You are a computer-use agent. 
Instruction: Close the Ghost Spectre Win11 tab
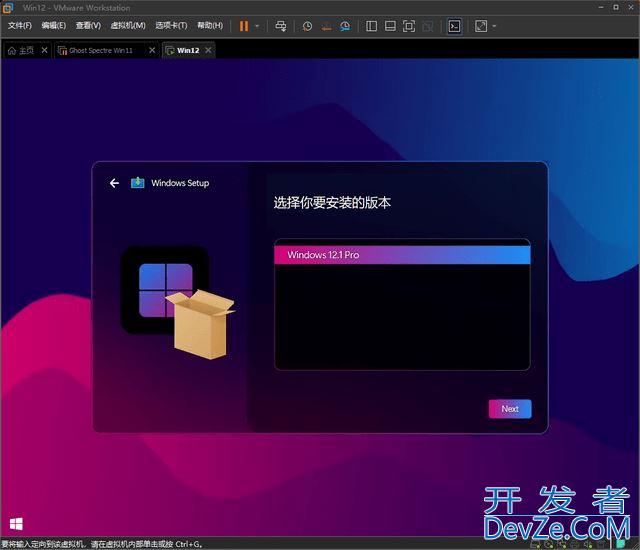tap(152, 50)
